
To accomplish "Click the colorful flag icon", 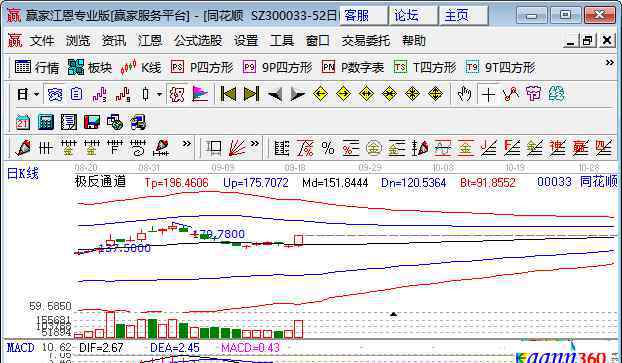I will [x=200, y=94].
